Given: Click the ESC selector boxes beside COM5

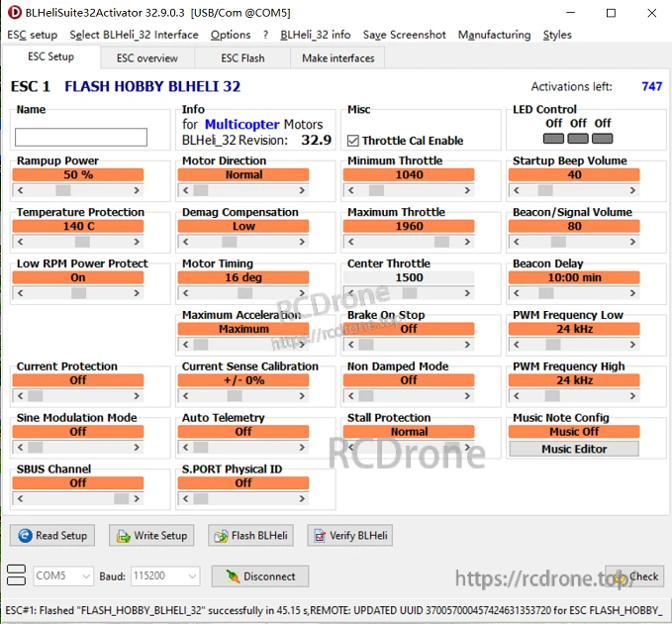Looking at the screenshot, I should tap(16, 575).
